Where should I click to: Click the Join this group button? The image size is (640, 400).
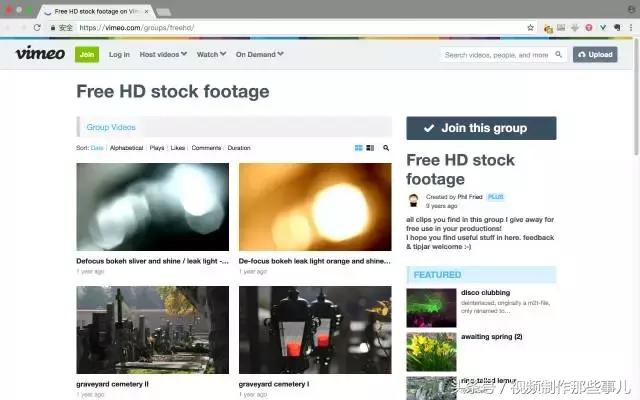tap(481, 128)
